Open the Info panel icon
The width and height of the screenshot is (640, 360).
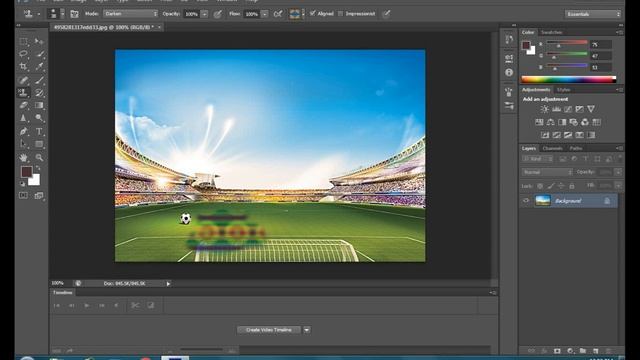click(x=509, y=73)
